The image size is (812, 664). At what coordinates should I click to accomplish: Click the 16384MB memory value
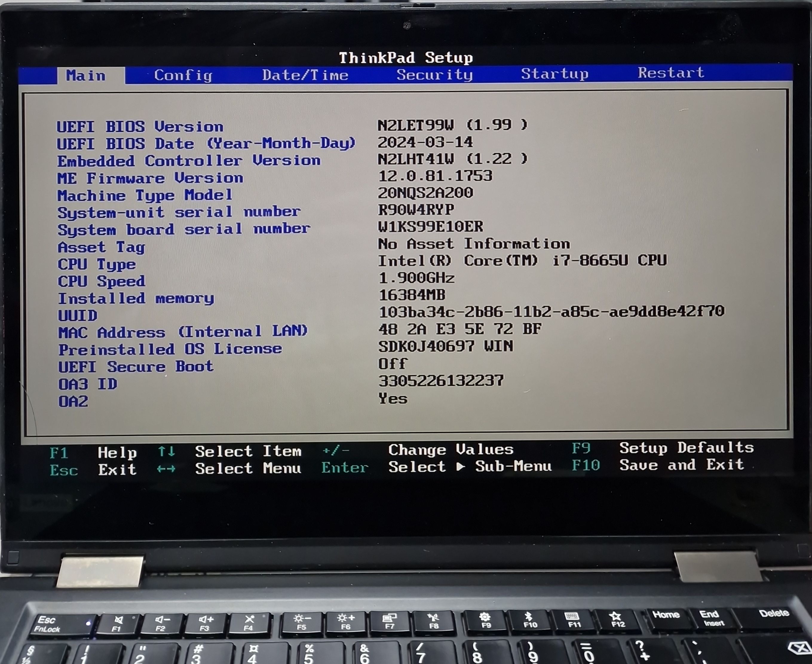(412, 295)
